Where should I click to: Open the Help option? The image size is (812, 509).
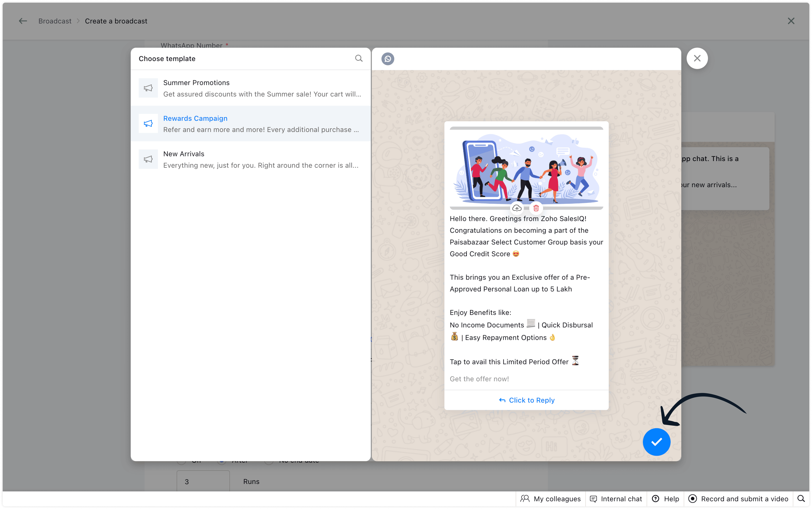tap(666, 499)
